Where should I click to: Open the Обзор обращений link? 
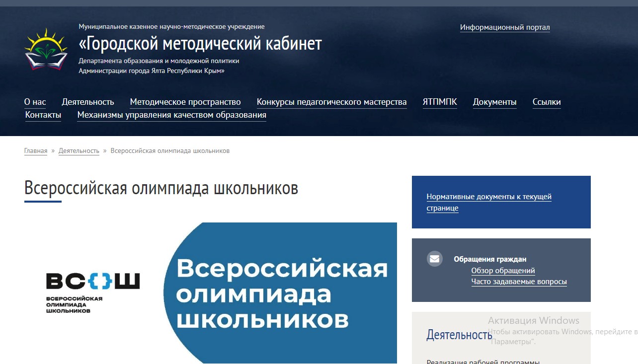pos(503,271)
